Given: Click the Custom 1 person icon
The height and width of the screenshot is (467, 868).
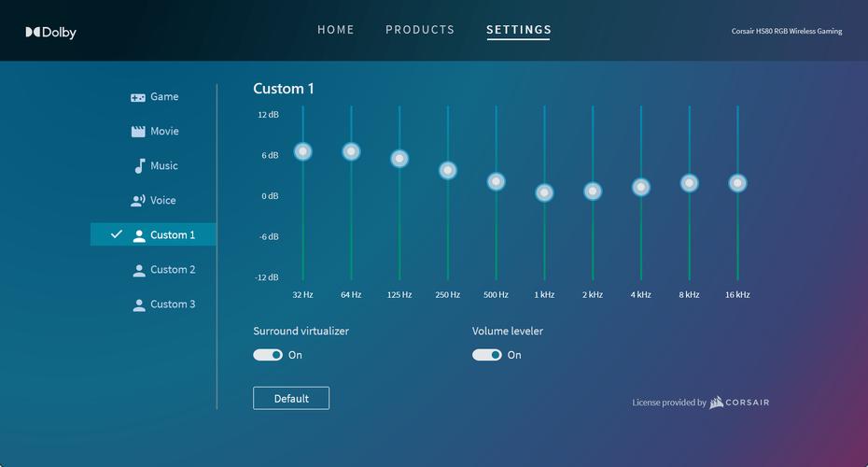Looking at the screenshot, I should pos(139,236).
